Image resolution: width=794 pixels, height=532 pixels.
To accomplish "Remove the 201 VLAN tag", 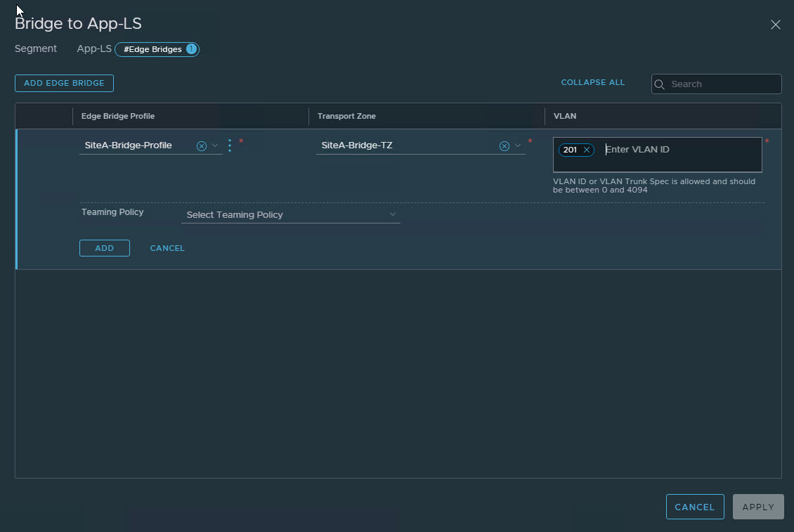I will (587, 150).
